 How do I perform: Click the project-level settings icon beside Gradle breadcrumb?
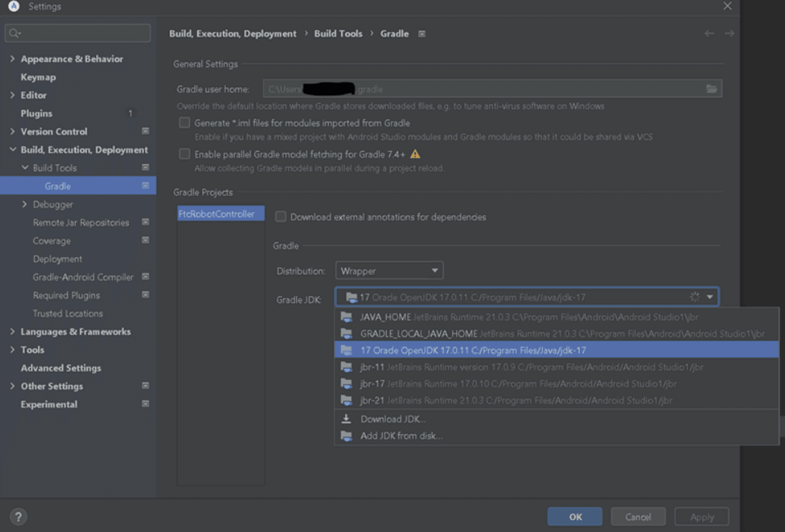[422, 34]
